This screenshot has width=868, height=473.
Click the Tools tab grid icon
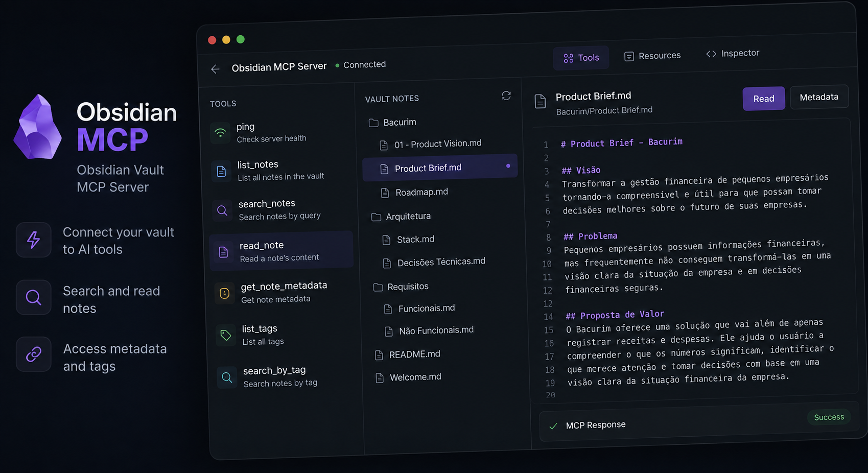[x=568, y=58]
